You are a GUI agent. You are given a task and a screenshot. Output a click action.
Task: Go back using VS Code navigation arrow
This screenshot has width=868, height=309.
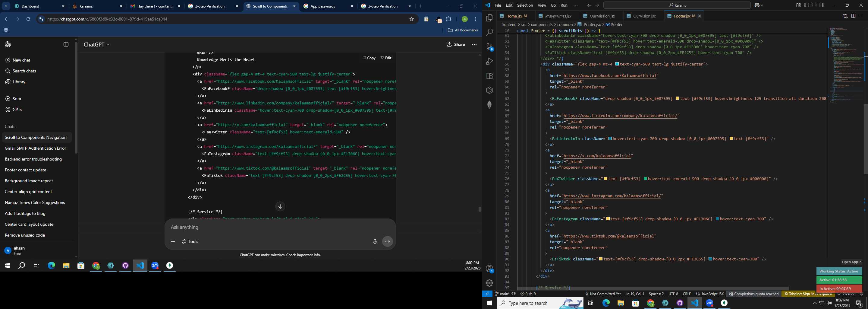[589, 5]
